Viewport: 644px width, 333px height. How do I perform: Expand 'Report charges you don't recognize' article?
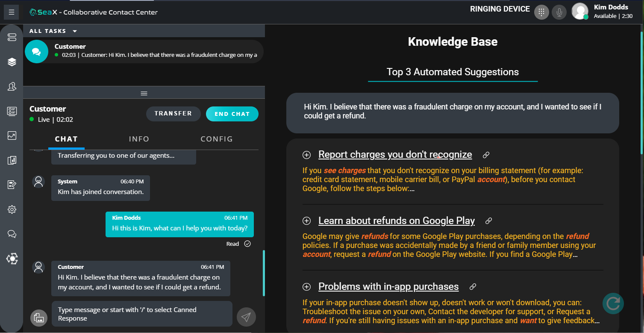306,155
